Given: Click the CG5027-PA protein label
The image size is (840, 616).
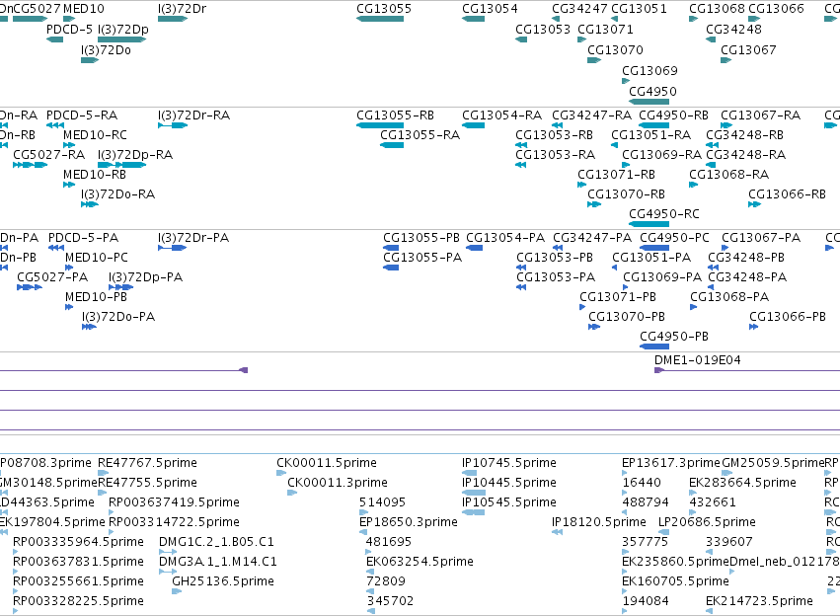Looking at the screenshot, I should coord(52,277).
